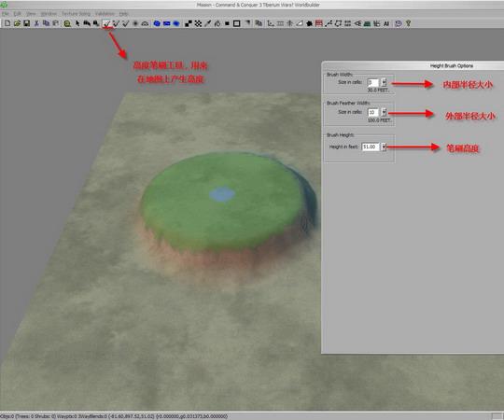Screen dimensions: 504x420
Task: Click the 'Brush Height:' group label
Action: click(x=340, y=135)
